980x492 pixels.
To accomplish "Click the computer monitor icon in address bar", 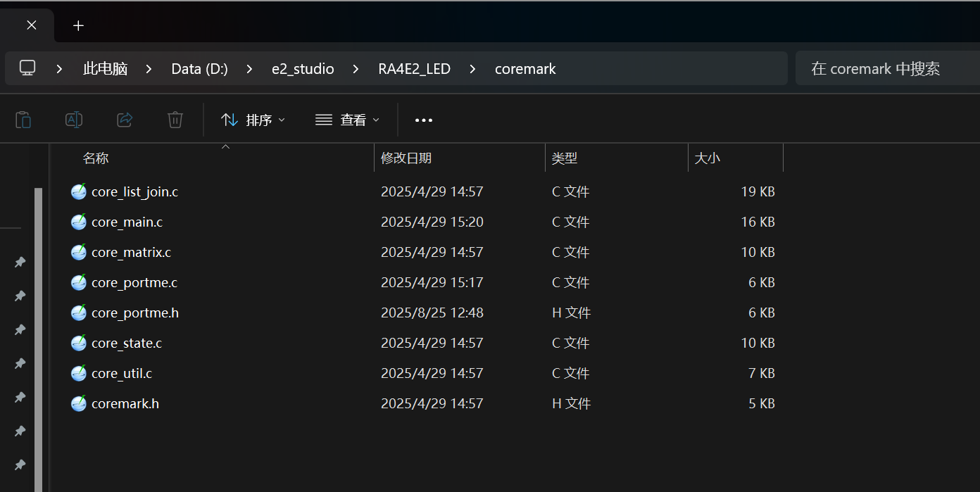I will click(27, 68).
